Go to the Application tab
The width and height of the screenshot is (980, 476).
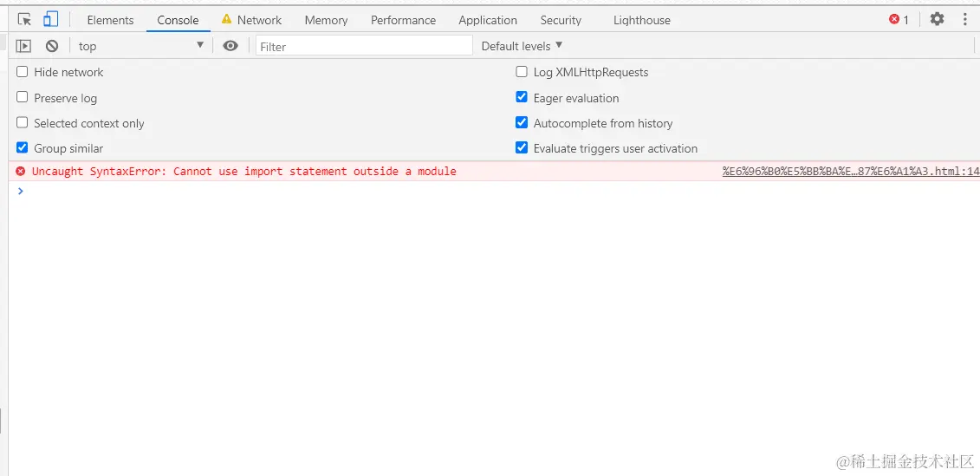488,20
